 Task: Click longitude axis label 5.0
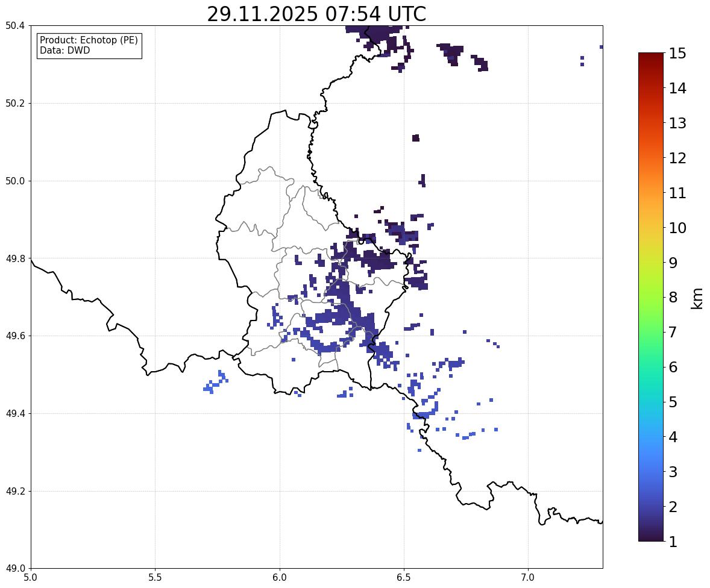pos(31,578)
